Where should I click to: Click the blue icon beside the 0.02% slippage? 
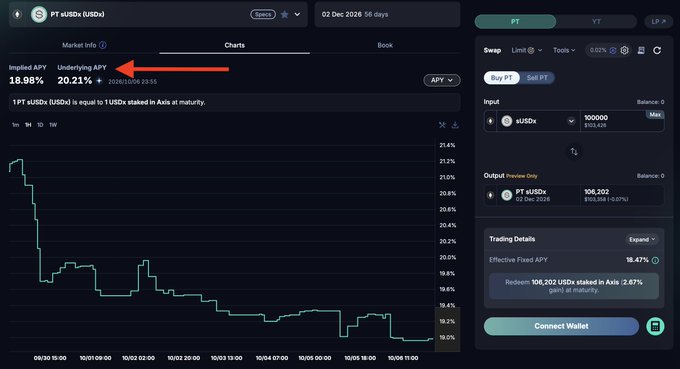tap(613, 50)
